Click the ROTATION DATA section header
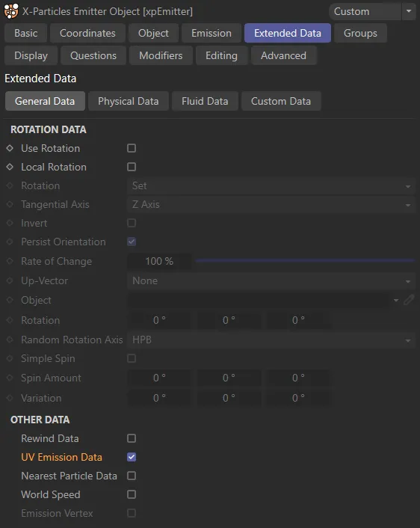This screenshot has height=528, width=420. pos(49,129)
